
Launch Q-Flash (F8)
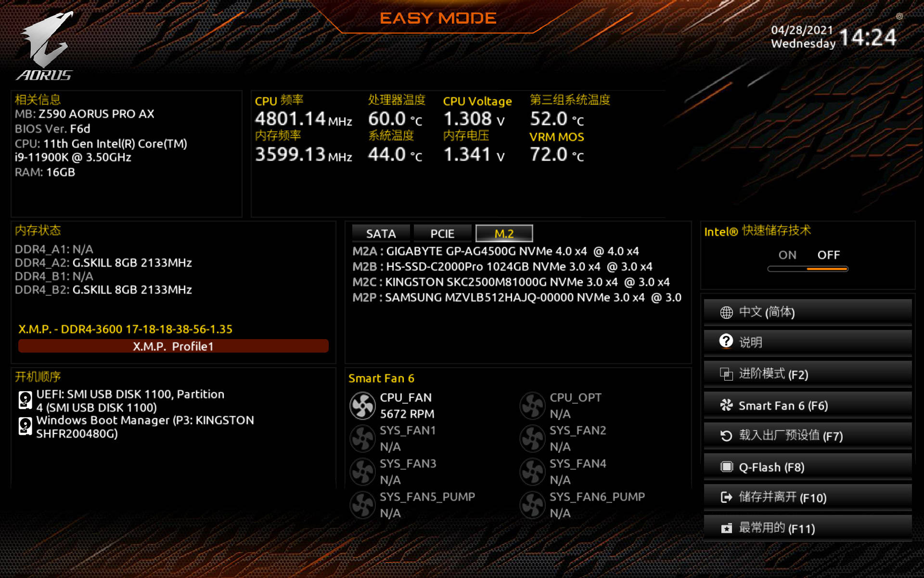pos(808,467)
